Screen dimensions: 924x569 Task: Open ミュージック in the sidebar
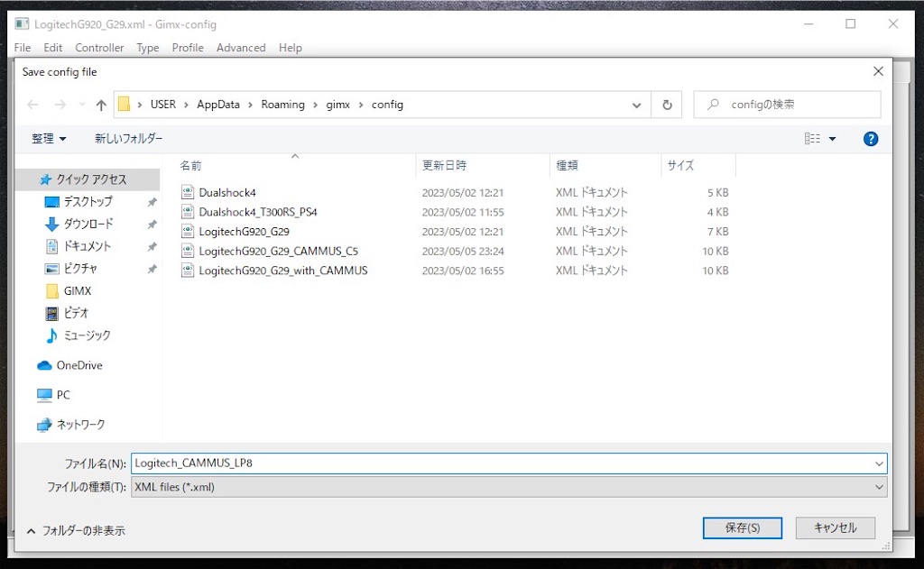[x=88, y=335]
